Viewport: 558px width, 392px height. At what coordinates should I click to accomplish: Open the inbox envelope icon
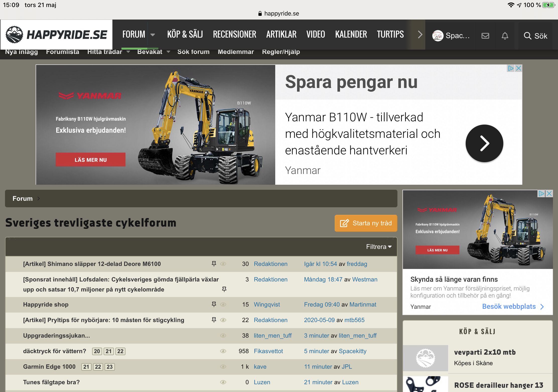(x=485, y=36)
